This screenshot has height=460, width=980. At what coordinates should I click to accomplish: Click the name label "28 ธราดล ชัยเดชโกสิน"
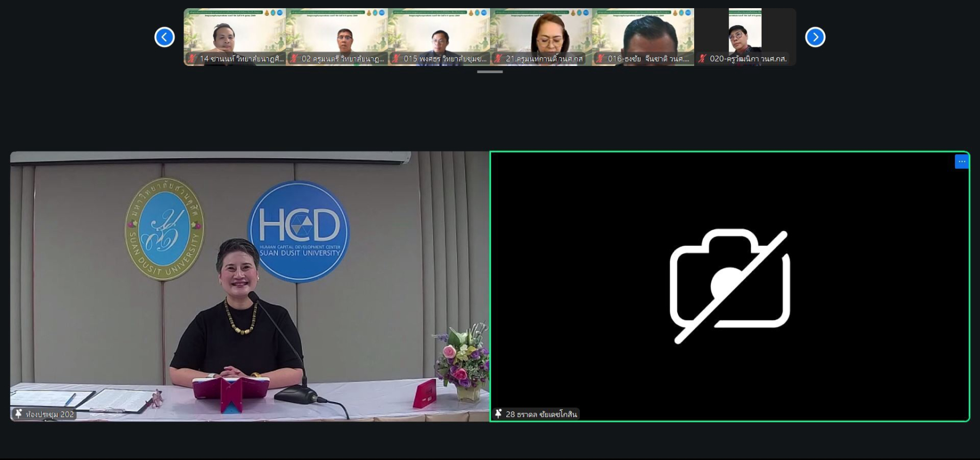click(541, 414)
